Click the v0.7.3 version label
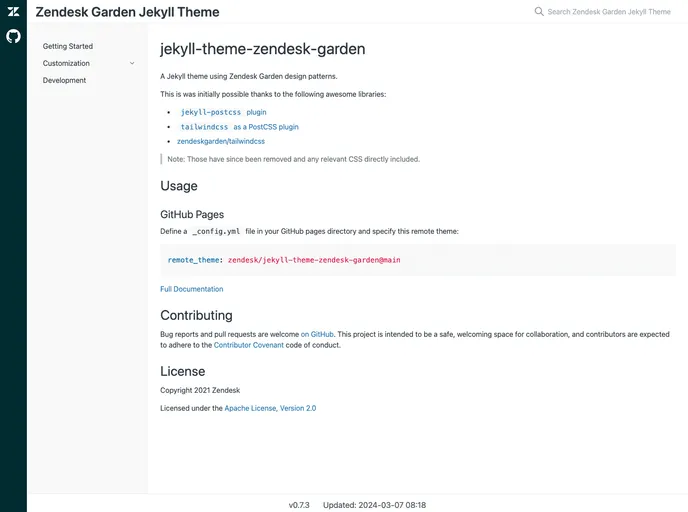688x512 pixels. pos(299,505)
